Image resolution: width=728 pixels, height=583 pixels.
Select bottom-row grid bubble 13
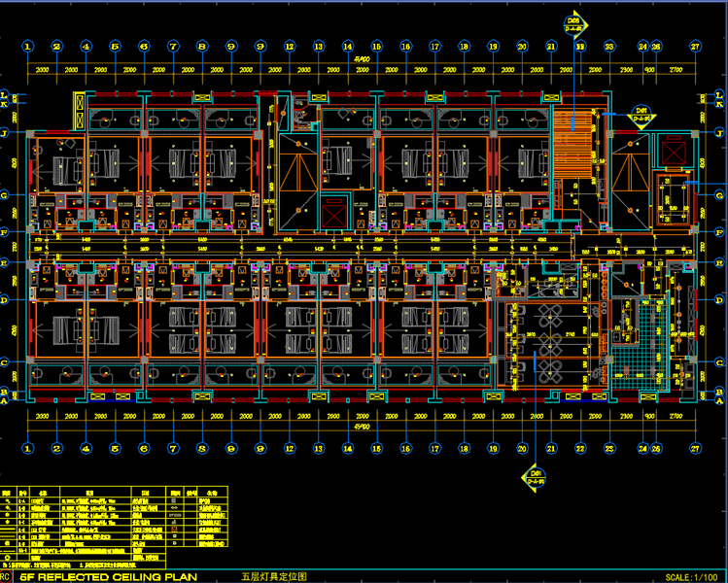tap(319, 448)
